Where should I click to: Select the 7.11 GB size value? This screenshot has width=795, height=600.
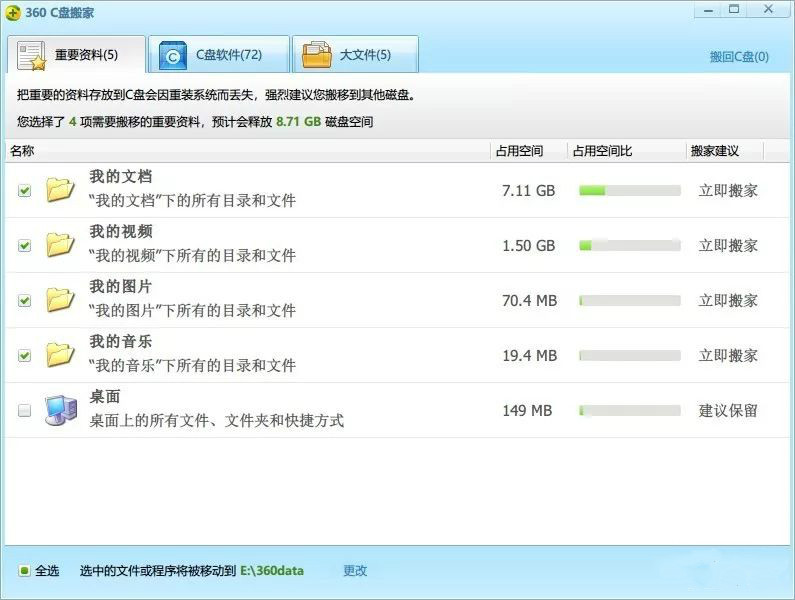click(x=528, y=191)
